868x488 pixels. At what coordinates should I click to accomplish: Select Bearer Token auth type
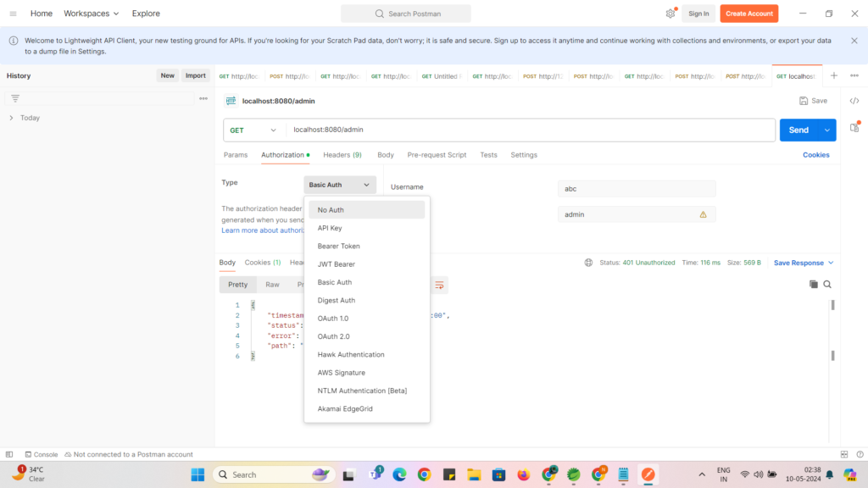pos(366,247)
